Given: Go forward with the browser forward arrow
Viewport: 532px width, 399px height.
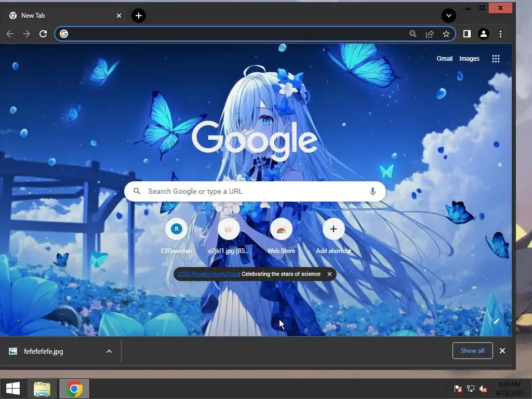Looking at the screenshot, I should pyautogui.click(x=26, y=34).
